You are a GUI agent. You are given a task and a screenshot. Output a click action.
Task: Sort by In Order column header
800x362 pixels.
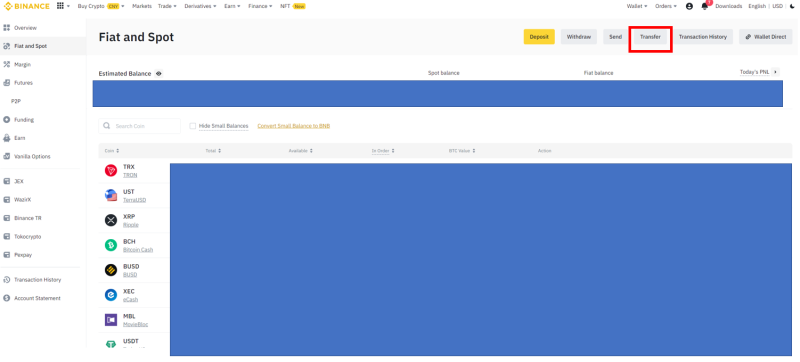(383, 151)
